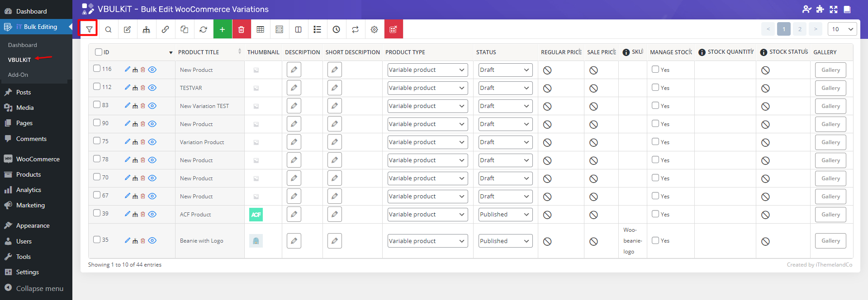Open settings gear in the toolbar
The width and height of the screenshot is (868, 300).
[375, 29]
